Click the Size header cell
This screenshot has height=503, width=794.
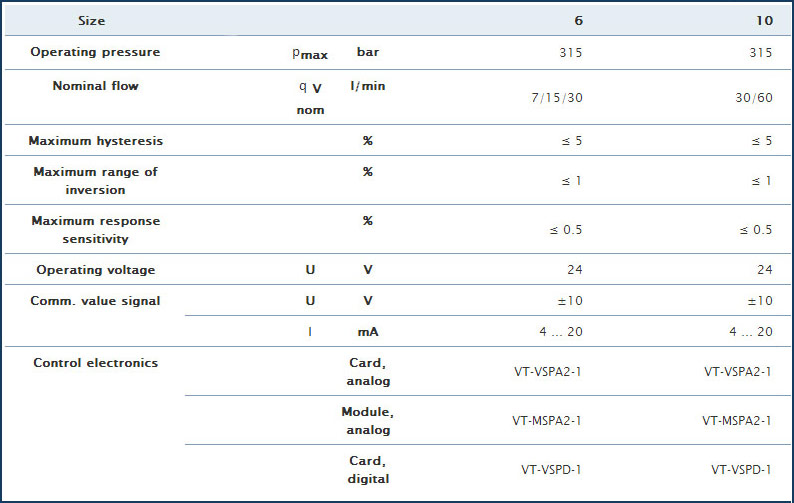point(90,21)
